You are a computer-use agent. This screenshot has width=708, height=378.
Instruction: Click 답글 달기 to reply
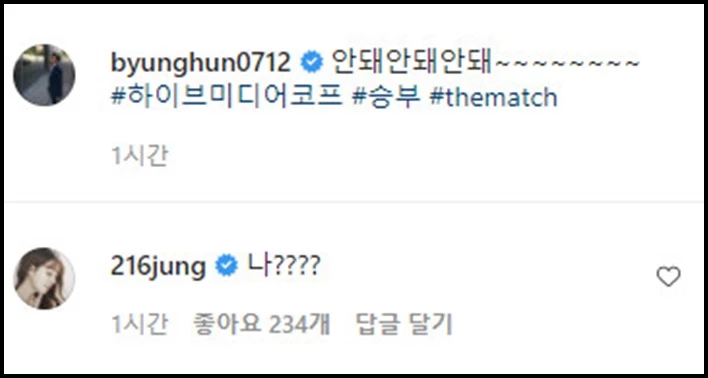coord(404,324)
